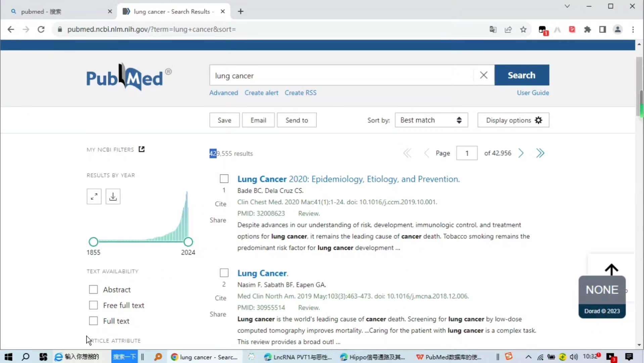Open Chrome three-dot menu
The image size is (644, 363).
(633, 29)
